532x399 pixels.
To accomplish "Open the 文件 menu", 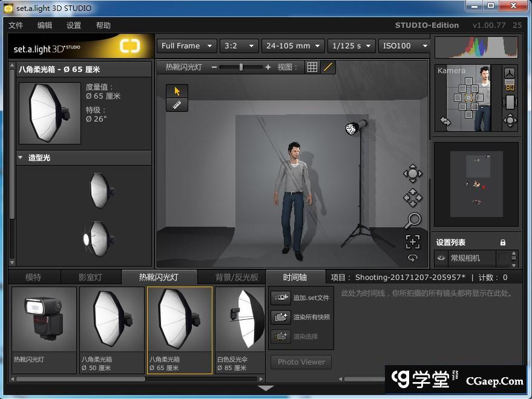I will (16, 25).
